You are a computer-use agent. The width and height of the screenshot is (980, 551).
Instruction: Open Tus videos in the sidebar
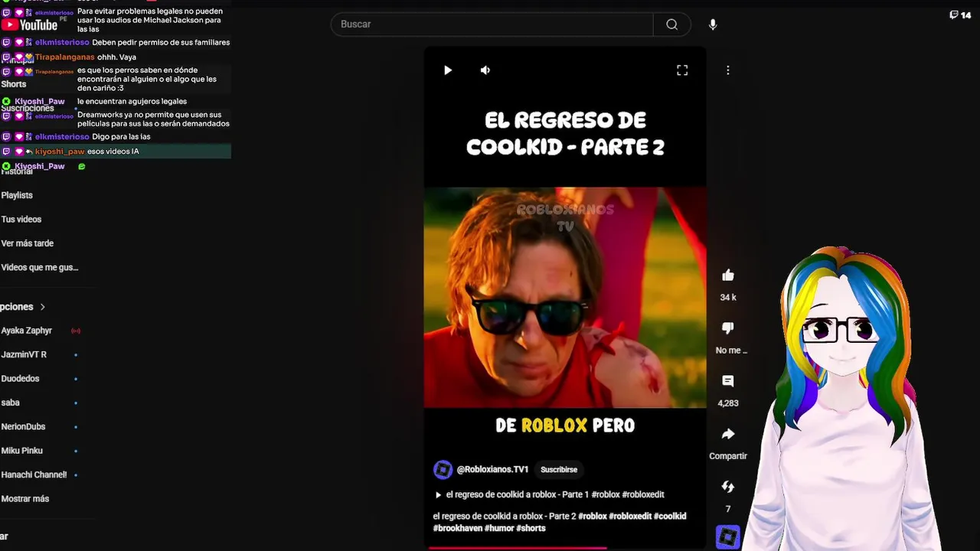(x=21, y=220)
